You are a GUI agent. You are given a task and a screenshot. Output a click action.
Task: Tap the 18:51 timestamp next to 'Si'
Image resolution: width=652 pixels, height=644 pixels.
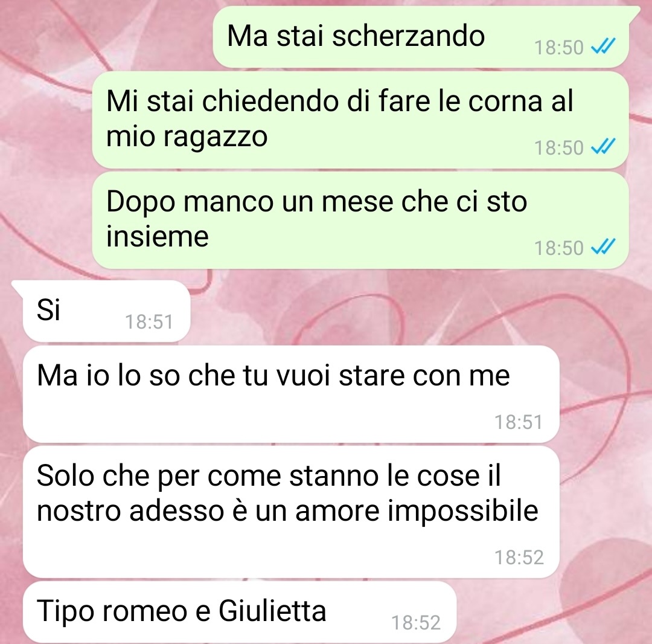[149, 322]
